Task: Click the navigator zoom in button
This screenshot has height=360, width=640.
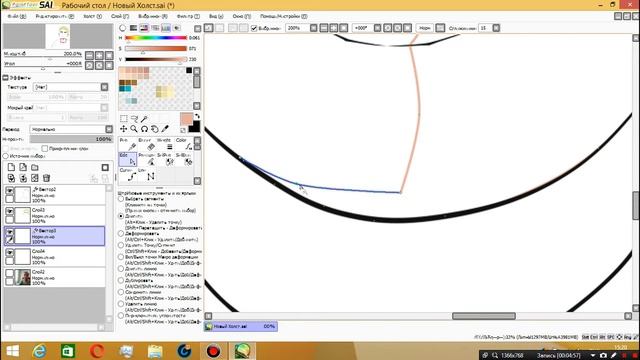Action: click(99, 56)
